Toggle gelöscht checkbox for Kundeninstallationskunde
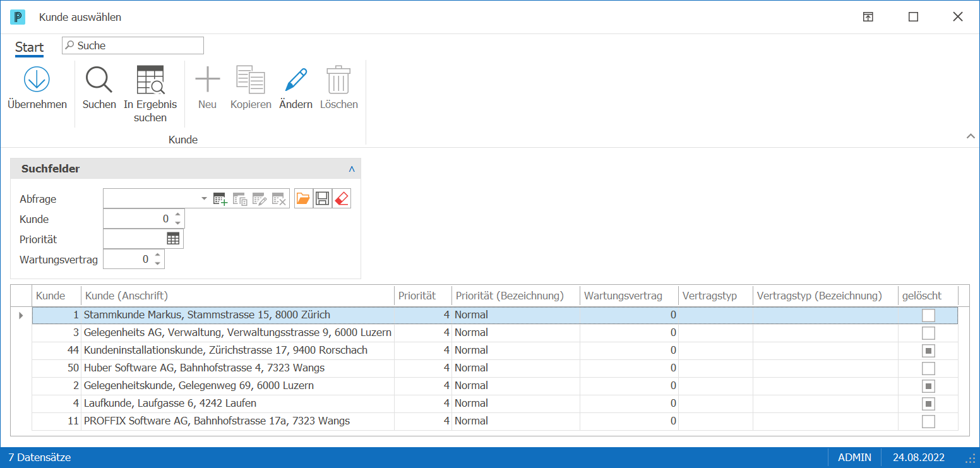 pos(928,351)
